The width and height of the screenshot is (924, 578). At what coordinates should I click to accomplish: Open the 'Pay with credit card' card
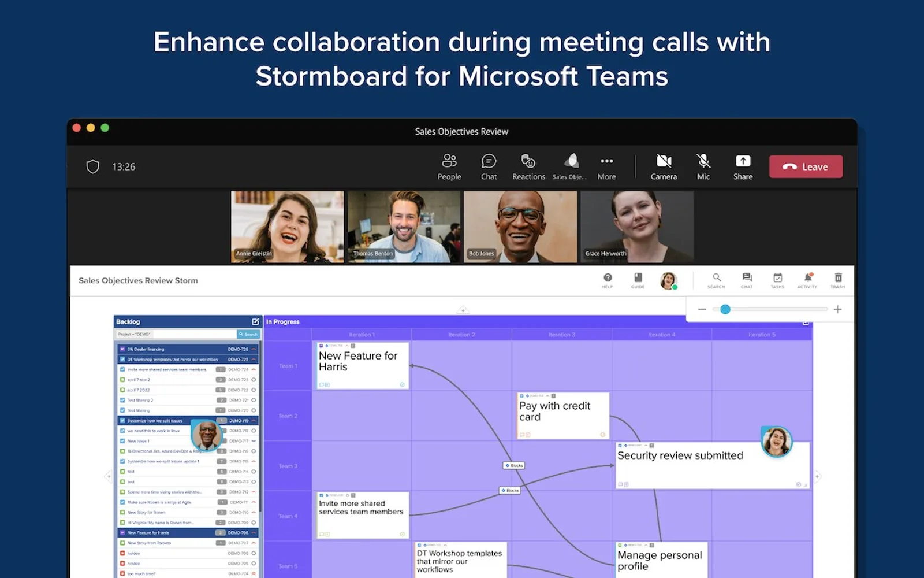(x=563, y=416)
